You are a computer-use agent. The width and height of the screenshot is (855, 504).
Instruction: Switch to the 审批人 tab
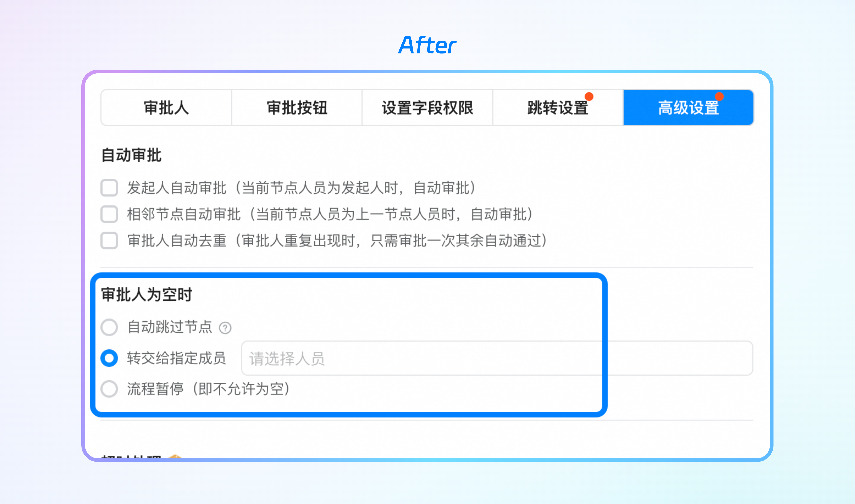167,108
